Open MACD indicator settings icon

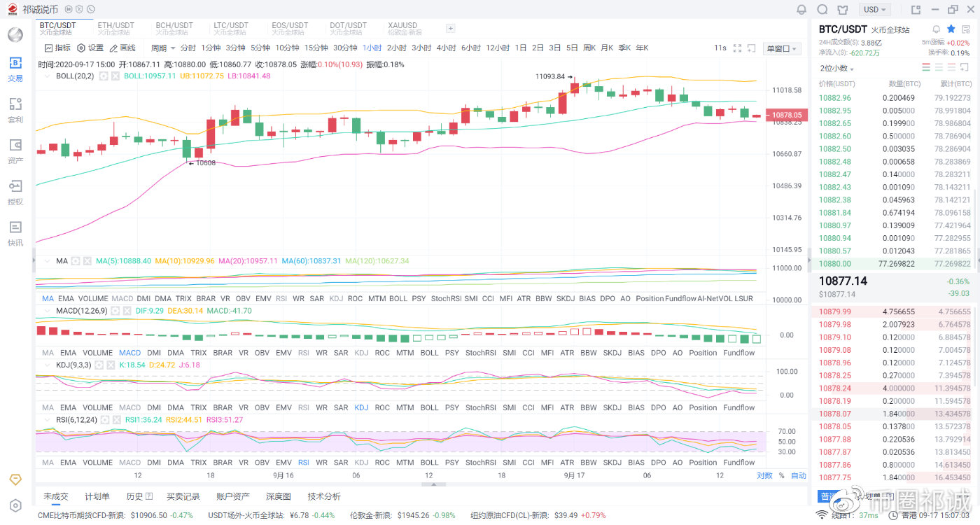tap(115, 311)
